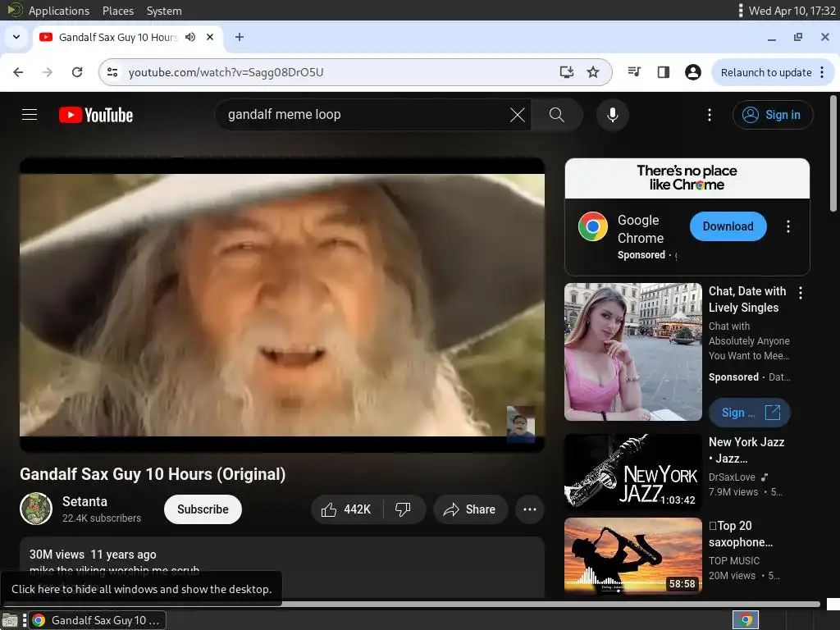
Task: Download Google Chrome from the ad
Action: pyautogui.click(x=728, y=226)
